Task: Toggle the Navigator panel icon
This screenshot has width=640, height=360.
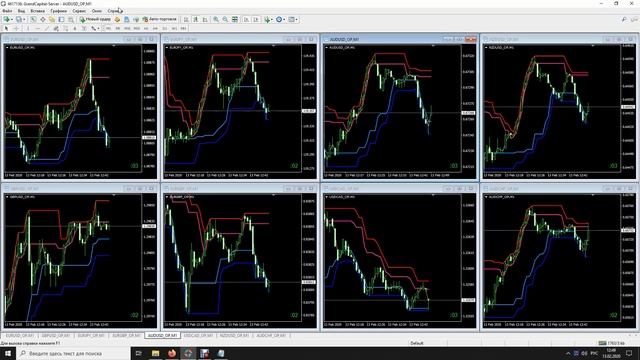Action: pos(52,19)
